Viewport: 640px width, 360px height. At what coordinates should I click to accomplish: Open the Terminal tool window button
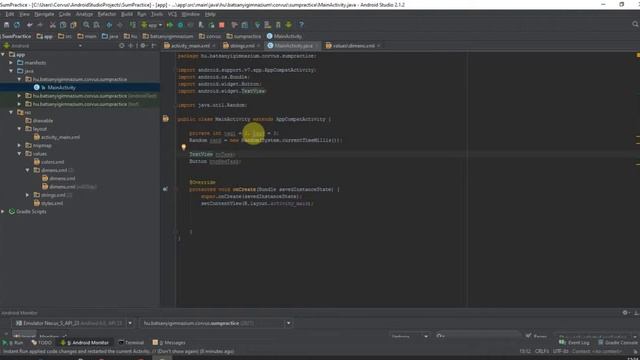[x=131, y=342]
